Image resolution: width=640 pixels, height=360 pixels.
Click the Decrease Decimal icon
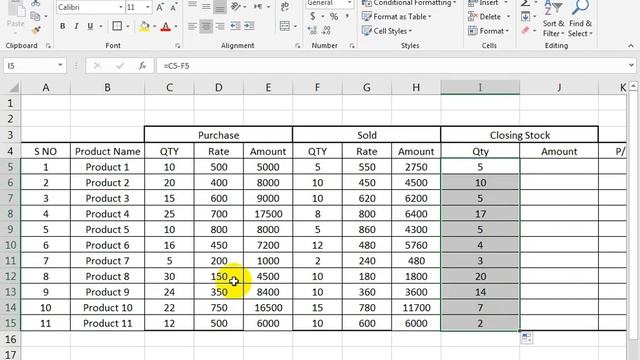[326, 31]
